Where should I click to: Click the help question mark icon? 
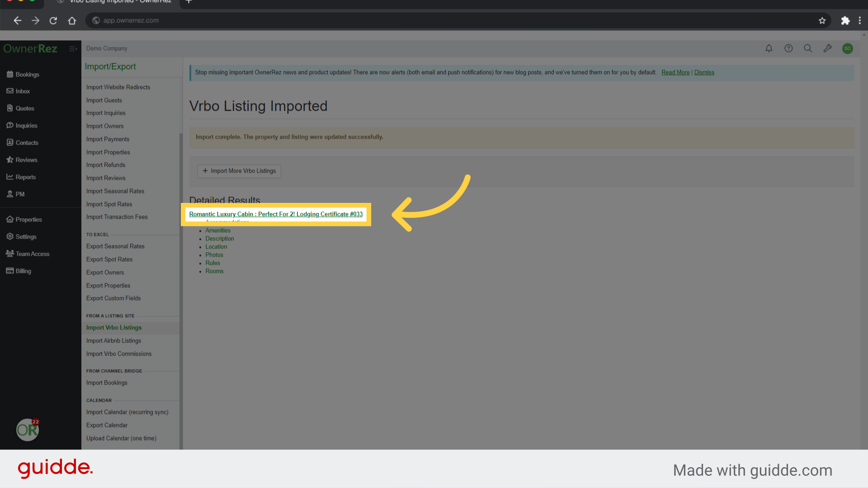pyautogui.click(x=788, y=48)
